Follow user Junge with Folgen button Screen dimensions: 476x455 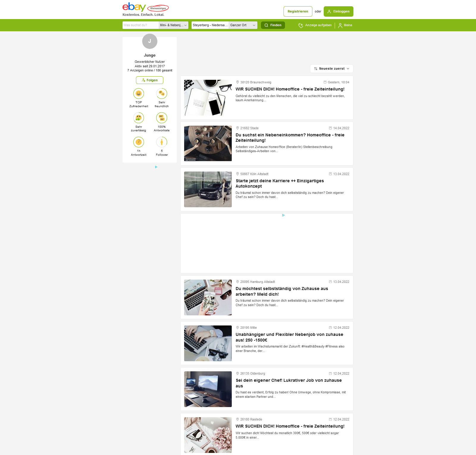click(150, 80)
